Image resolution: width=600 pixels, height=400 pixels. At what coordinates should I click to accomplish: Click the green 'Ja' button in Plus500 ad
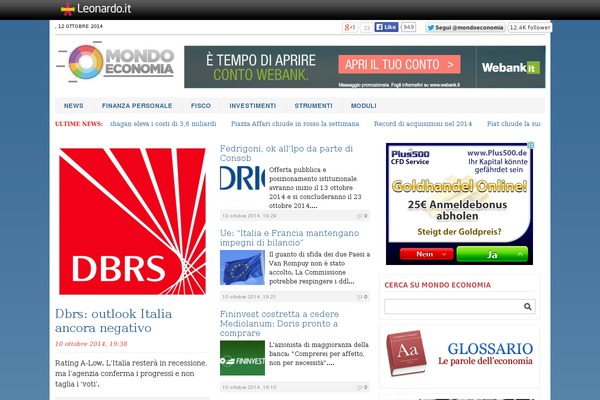click(x=492, y=254)
